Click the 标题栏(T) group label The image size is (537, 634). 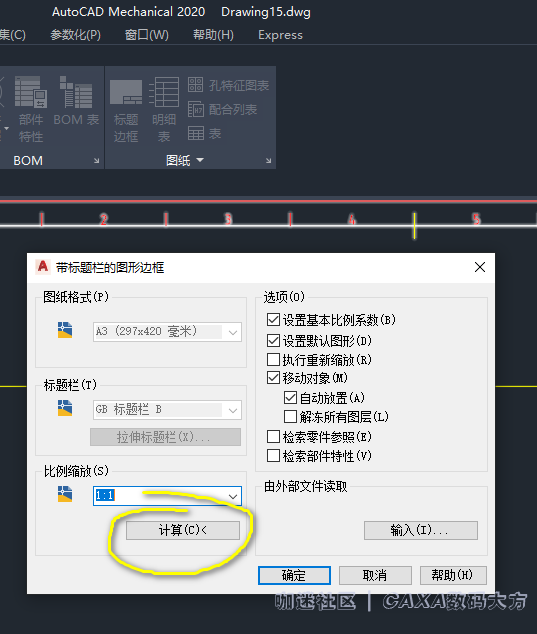tap(70, 385)
